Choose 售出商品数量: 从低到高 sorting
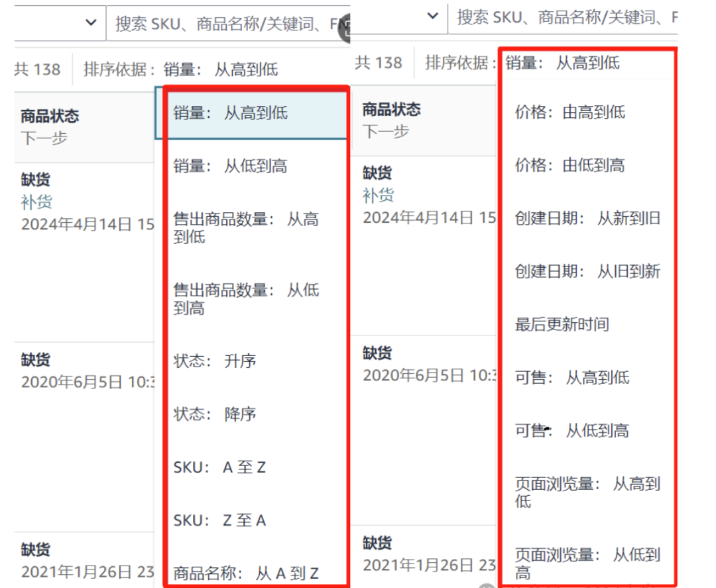The height and width of the screenshot is (588, 716). [246, 298]
